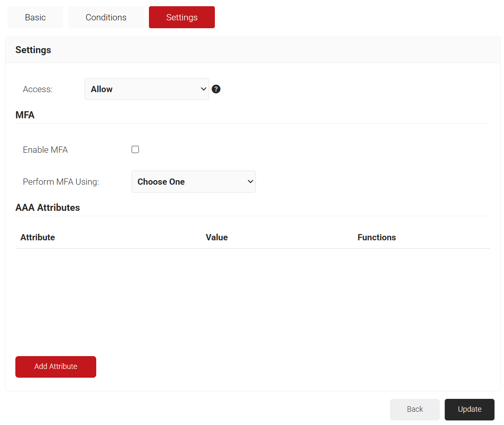This screenshot has width=504, height=425.
Task: Open the Access dropdown showing Allow
Action: tap(146, 89)
